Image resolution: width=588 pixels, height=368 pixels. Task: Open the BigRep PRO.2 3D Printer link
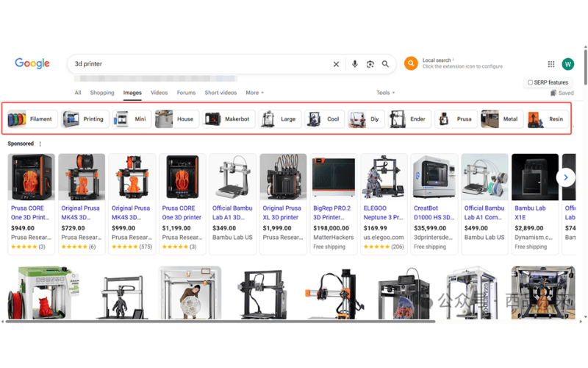point(332,213)
